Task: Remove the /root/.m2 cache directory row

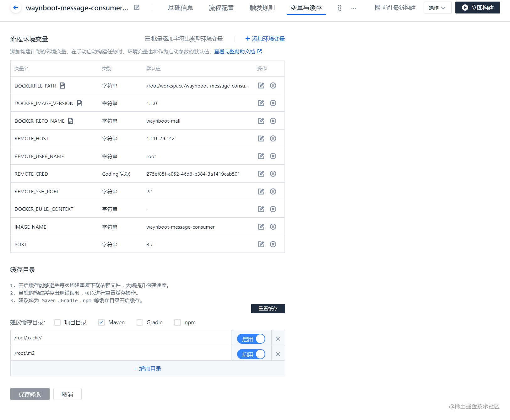Action: pyautogui.click(x=278, y=353)
